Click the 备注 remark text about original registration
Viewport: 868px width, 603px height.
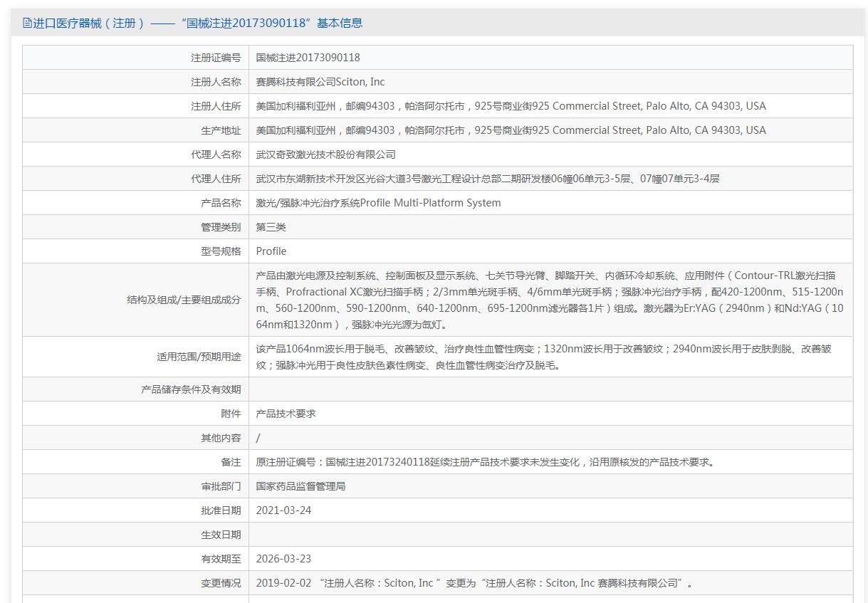[x=485, y=462]
